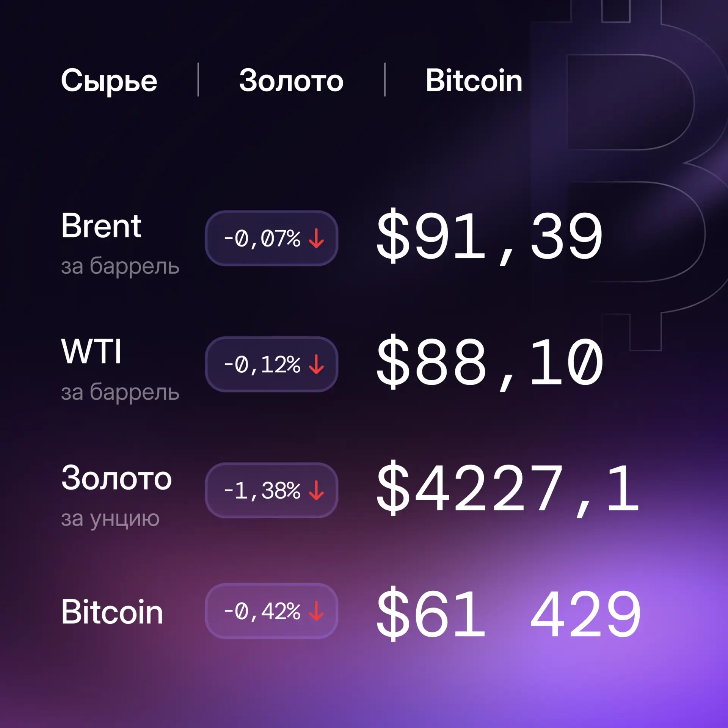Select the Сырье tab
728x728 pixels.
coord(109,81)
